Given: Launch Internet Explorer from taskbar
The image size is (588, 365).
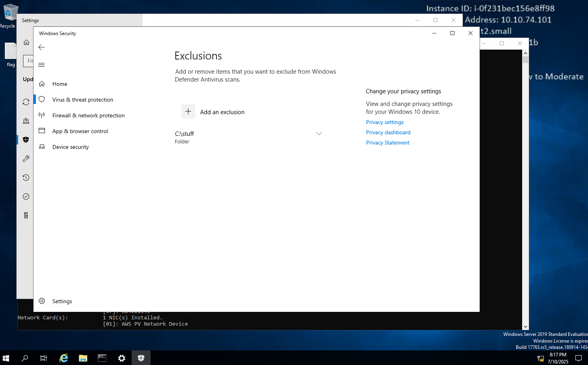Looking at the screenshot, I should [x=63, y=358].
